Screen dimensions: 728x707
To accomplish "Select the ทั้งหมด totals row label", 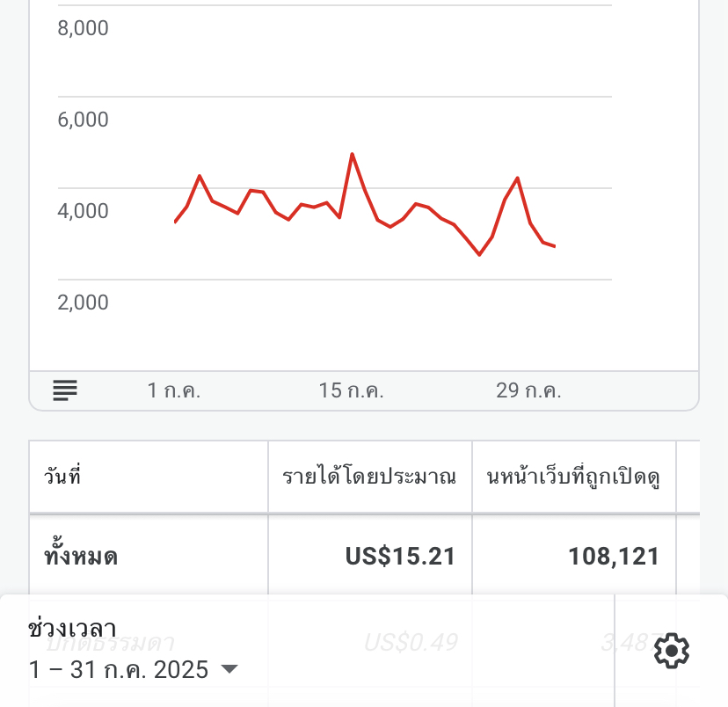I will click(81, 556).
